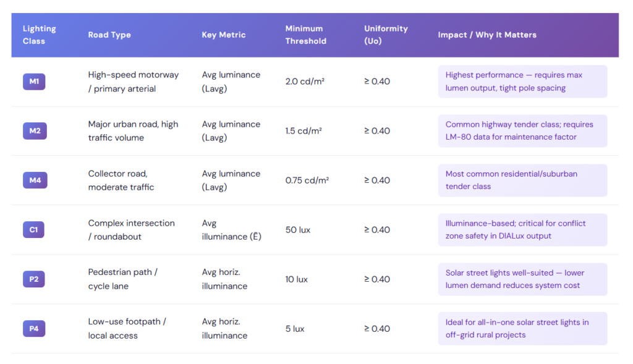633x364 pixels.
Task: Click the M2 lighting class badge
Action: pyautogui.click(x=35, y=131)
